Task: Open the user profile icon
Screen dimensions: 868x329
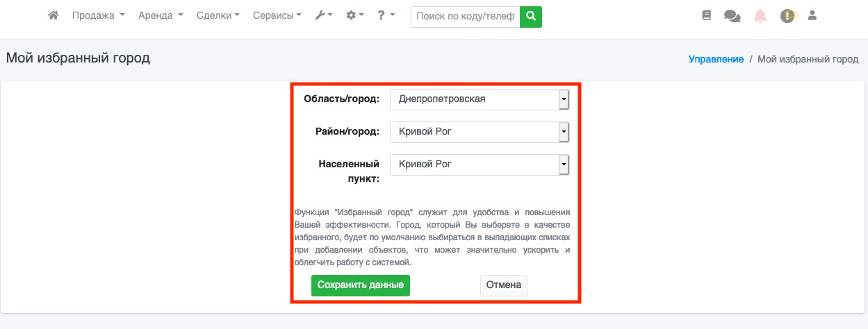Action: click(812, 15)
